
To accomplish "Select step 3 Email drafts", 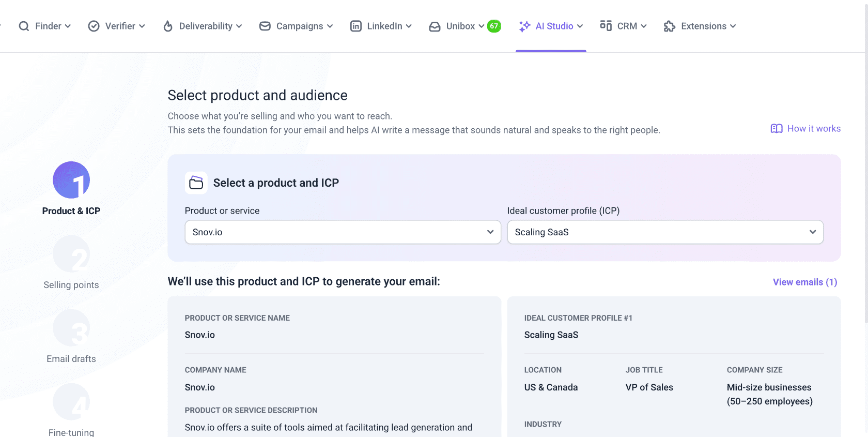I will coord(71,328).
